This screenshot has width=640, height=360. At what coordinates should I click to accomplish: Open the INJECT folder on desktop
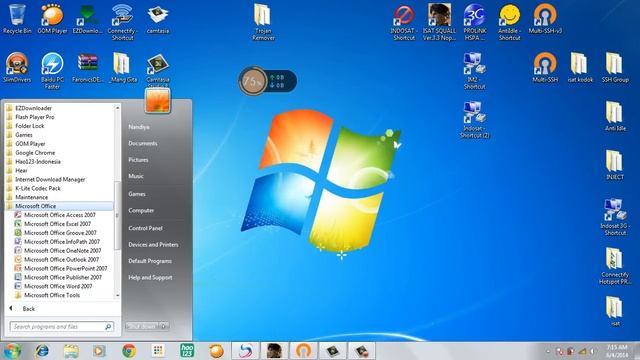(615, 165)
